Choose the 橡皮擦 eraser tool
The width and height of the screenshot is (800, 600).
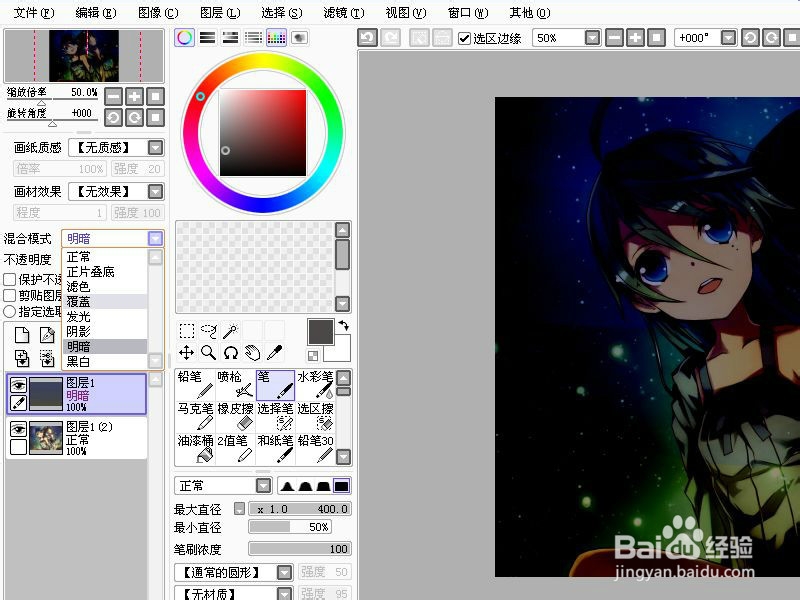pos(235,417)
